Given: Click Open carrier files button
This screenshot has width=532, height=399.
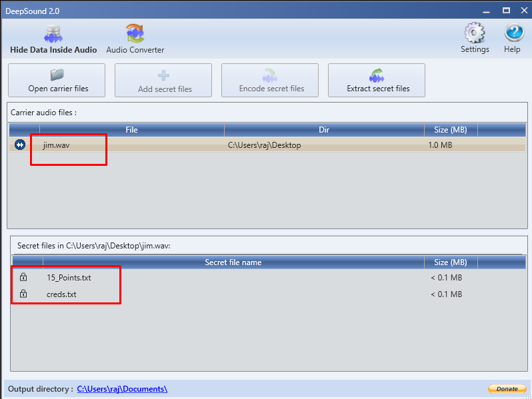Looking at the screenshot, I should pyautogui.click(x=57, y=81).
